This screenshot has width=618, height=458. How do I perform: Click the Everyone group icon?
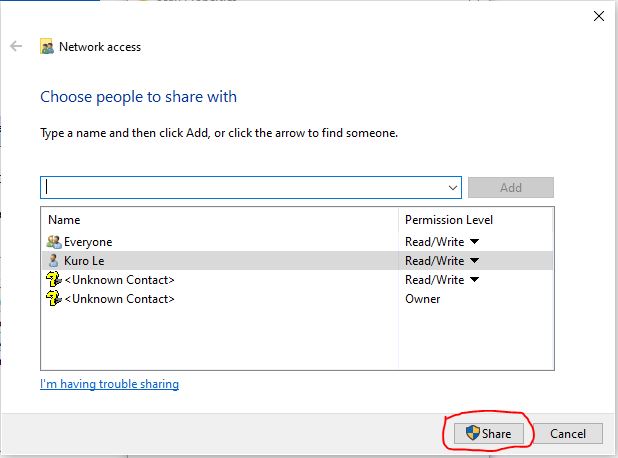54,242
